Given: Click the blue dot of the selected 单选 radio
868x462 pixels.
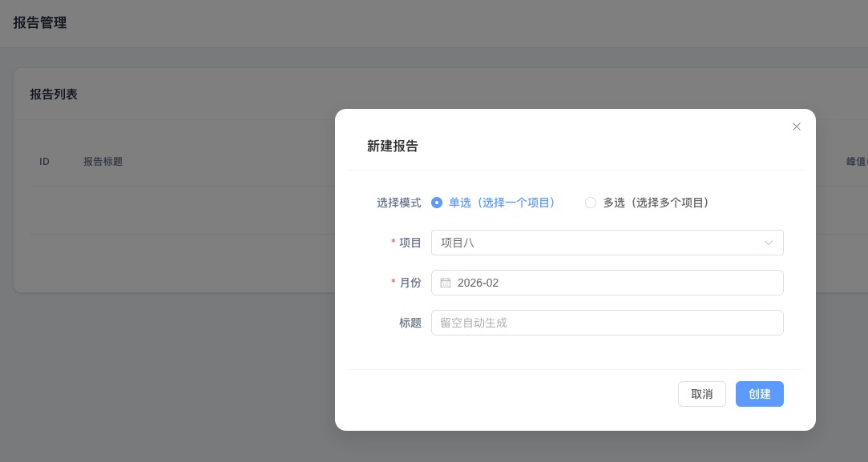Looking at the screenshot, I should click(437, 203).
